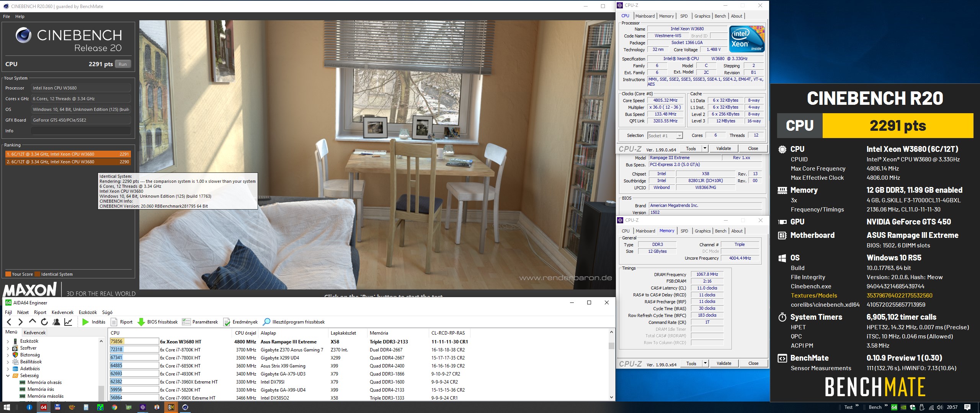Expand the Test taskbar toolbar chevron
The image size is (980, 413).
[857, 406]
